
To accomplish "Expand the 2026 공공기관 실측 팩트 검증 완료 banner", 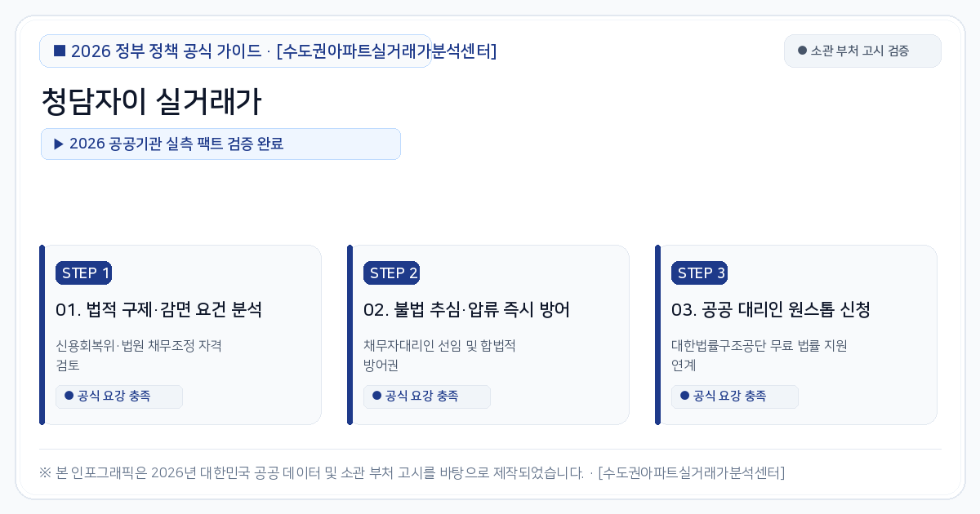I will (x=220, y=144).
